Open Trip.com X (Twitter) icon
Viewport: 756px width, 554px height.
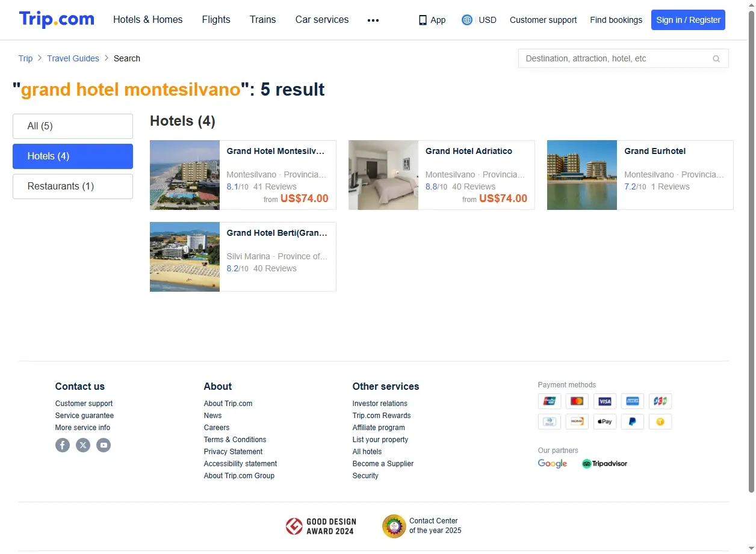[83, 445]
